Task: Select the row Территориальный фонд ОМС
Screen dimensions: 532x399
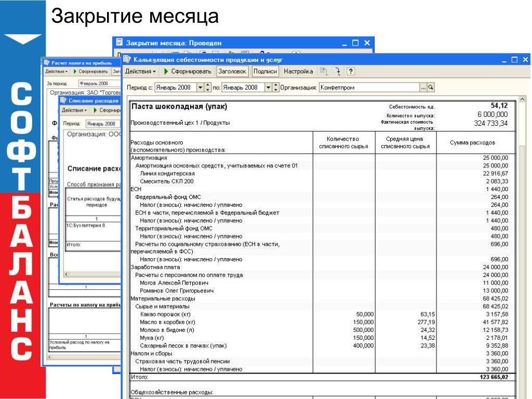Action: (x=323, y=229)
